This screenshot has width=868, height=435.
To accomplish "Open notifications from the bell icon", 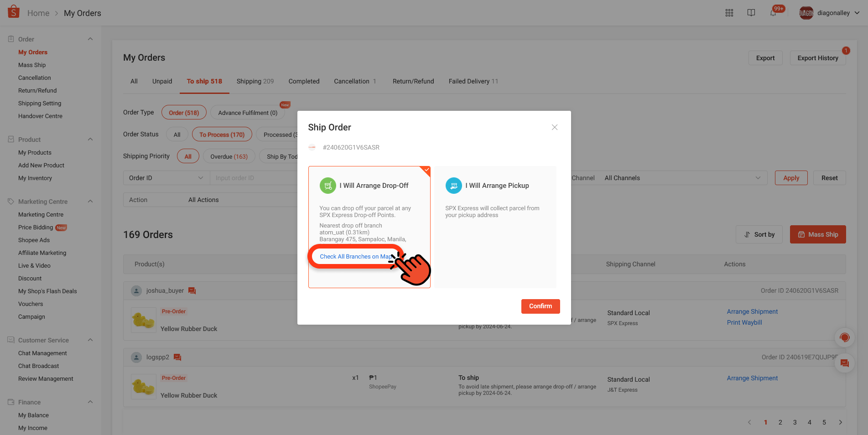I will [773, 12].
